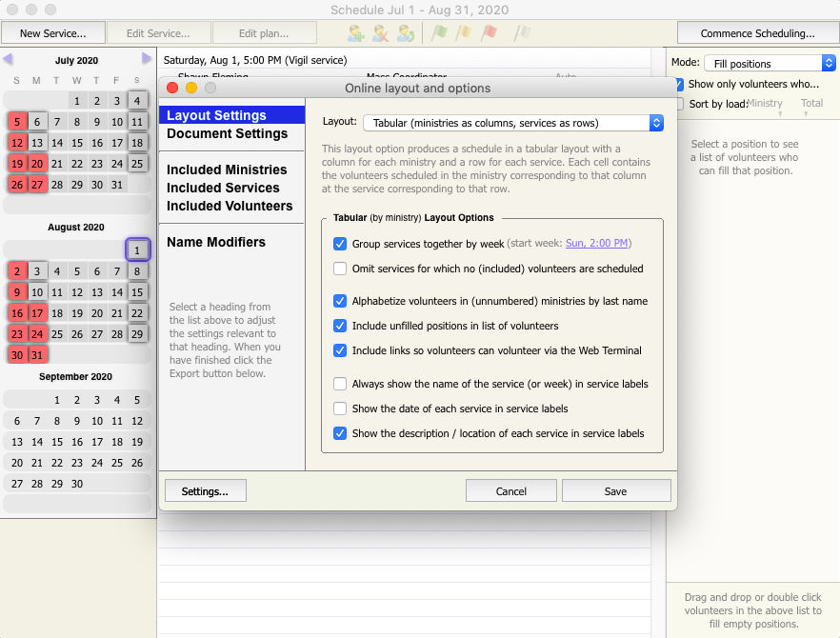Viewport: 840px width, 638px height.
Task: Open the Included Volunteers section
Action: (230, 207)
